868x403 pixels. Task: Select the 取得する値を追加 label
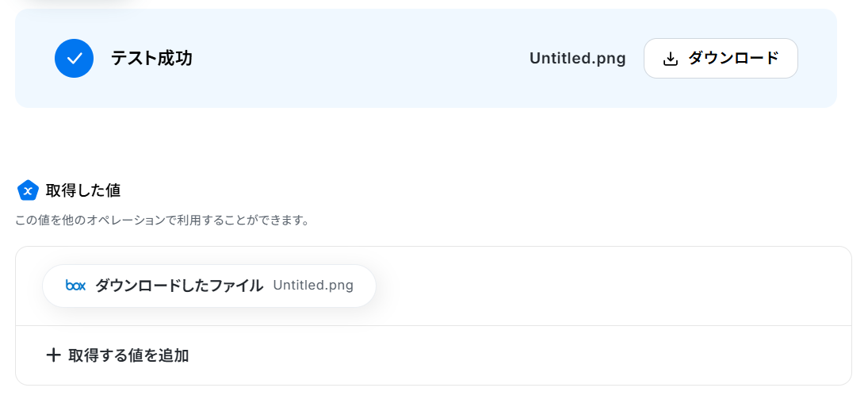pyautogui.click(x=128, y=355)
